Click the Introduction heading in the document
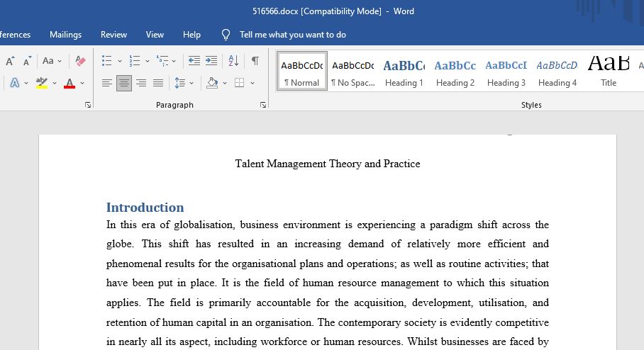This screenshot has height=350, width=644. tap(145, 208)
